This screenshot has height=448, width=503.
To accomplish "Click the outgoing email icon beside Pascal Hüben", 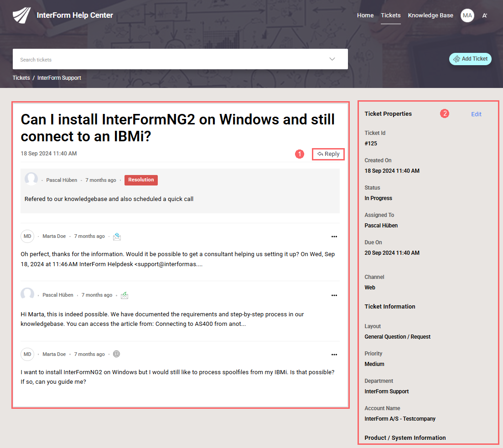I will [x=124, y=295].
